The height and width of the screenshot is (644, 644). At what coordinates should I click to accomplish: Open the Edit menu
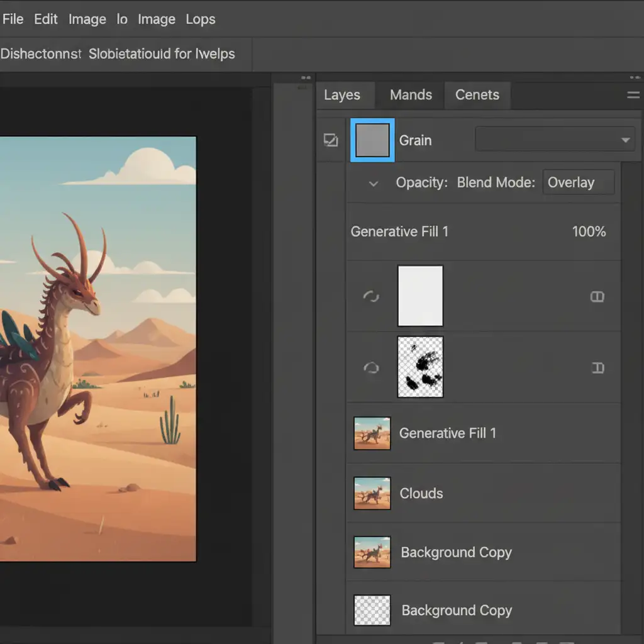coord(46,19)
